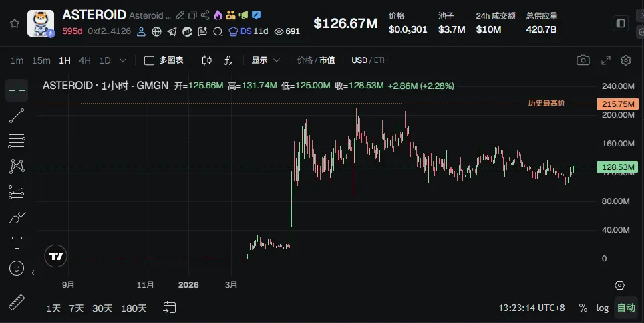Open time axis settings hexagon icon
The image size is (644, 323).
point(619,285)
